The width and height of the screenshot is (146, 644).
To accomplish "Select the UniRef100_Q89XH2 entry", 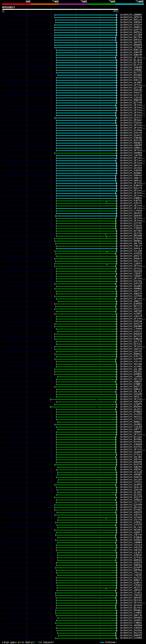I will [x=131, y=598].
